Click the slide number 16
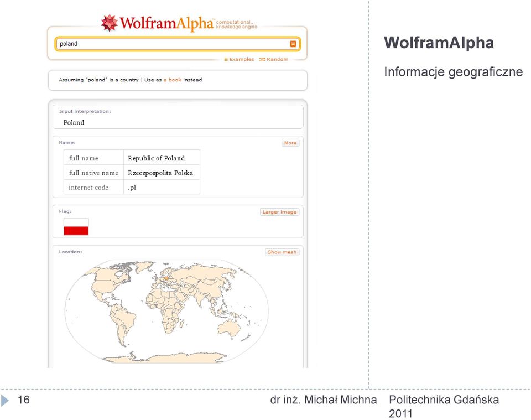Image resolution: width=531 pixels, height=420 pixels. click(x=24, y=400)
